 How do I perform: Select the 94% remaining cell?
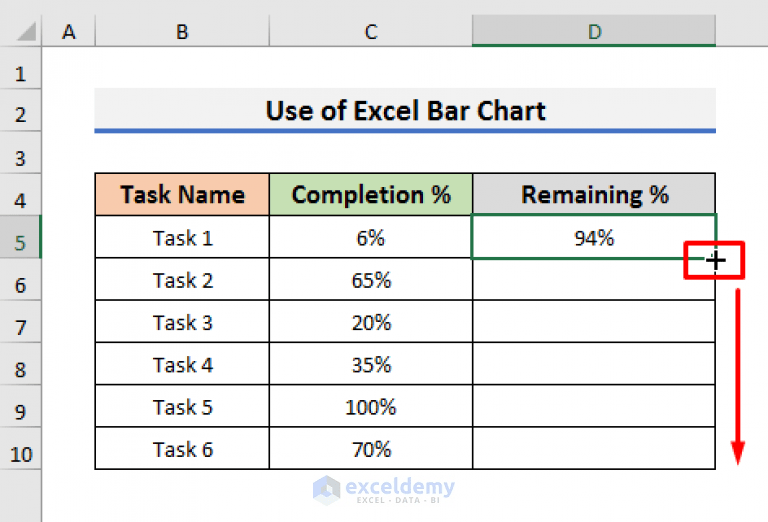[x=594, y=237]
